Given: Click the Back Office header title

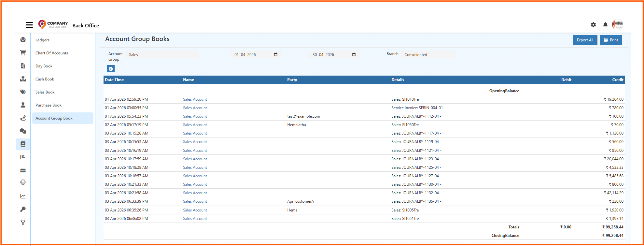Looking at the screenshot, I should 86,25.
